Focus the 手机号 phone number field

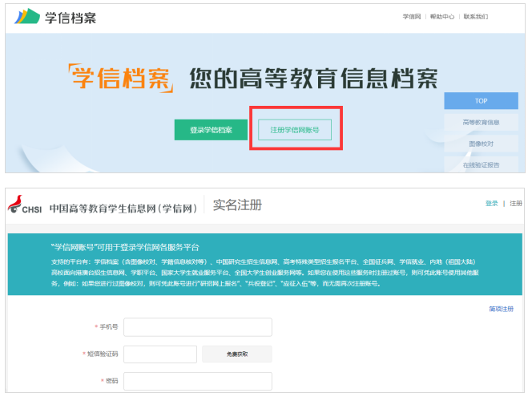pos(197,327)
